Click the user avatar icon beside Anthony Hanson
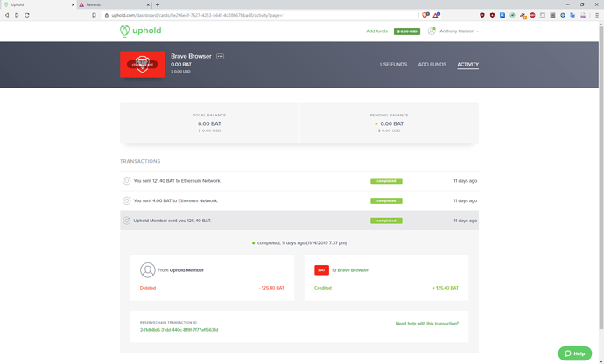Viewport: 604px width, 364px height. (432, 31)
